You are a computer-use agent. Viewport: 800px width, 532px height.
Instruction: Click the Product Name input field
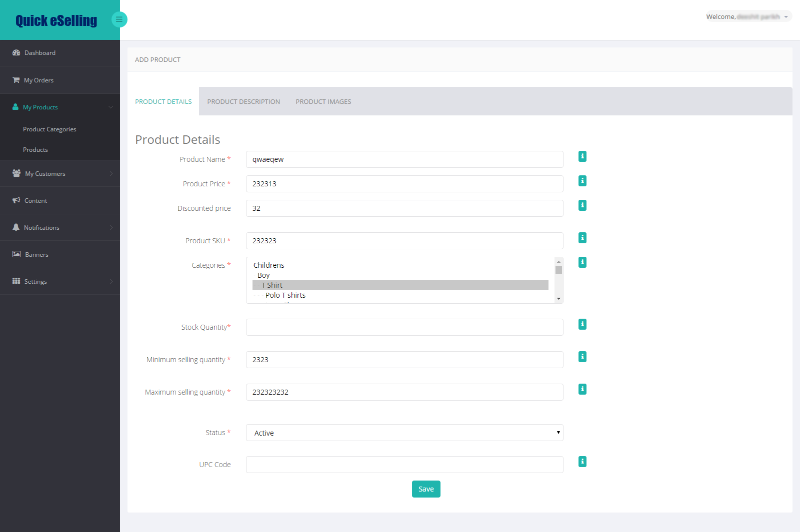coord(404,159)
